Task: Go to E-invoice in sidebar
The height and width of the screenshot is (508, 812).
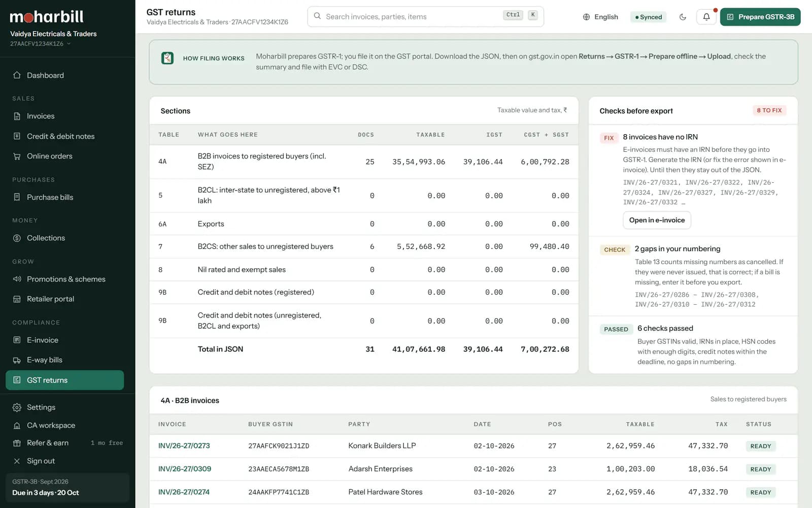Action: tap(64, 340)
